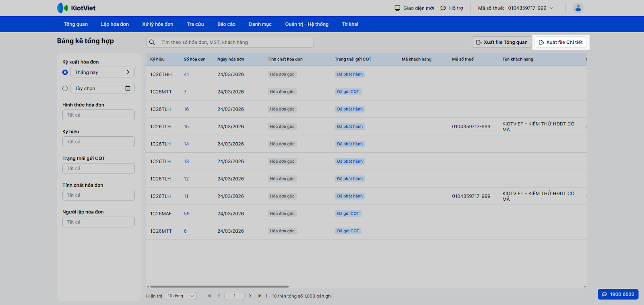Open the 10 dòng page size dropdown
The width and height of the screenshot is (644, 305).
click(180, 296)
